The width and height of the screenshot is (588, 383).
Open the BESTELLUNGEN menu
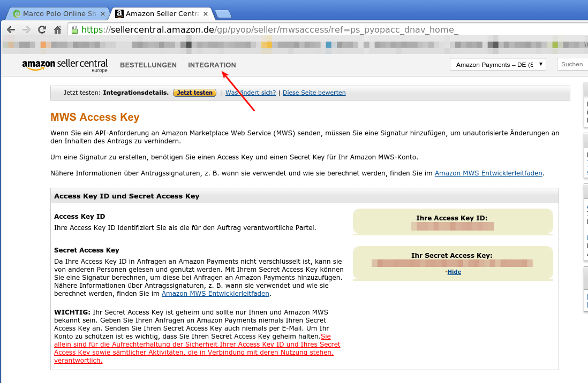coord(148,65)
